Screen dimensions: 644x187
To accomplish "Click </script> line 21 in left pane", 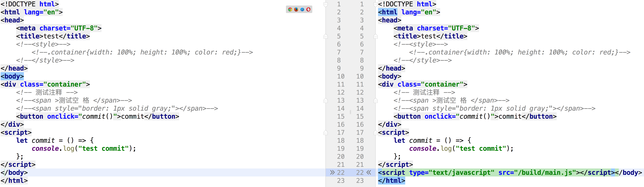I will [x=18, y=165].
